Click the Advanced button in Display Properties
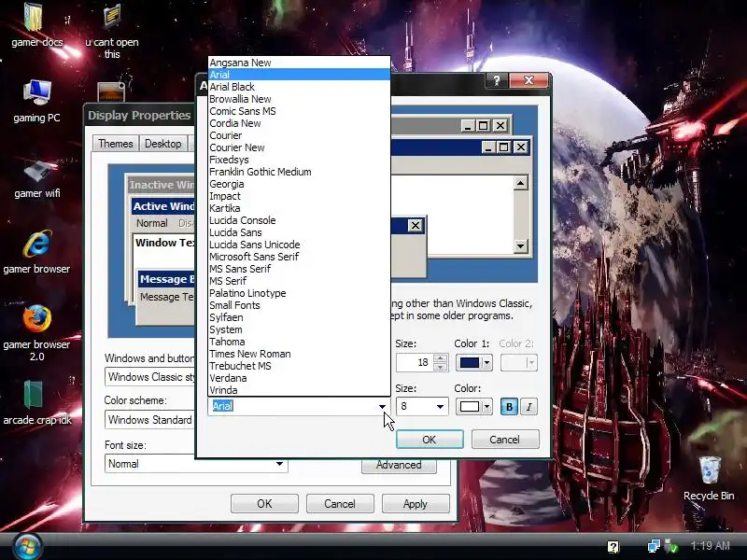Screen dimensions: 747x560 coord(399,466)
